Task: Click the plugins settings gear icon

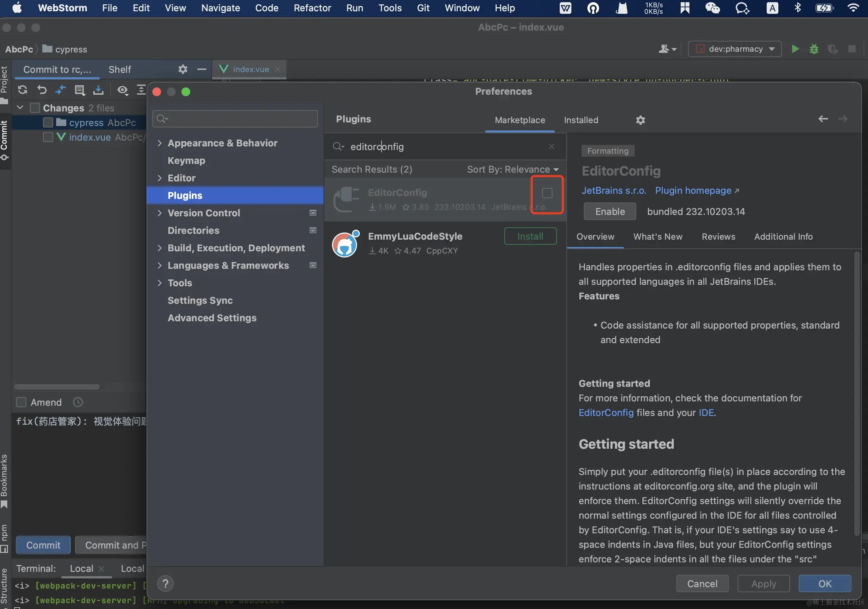Action: 640,120
